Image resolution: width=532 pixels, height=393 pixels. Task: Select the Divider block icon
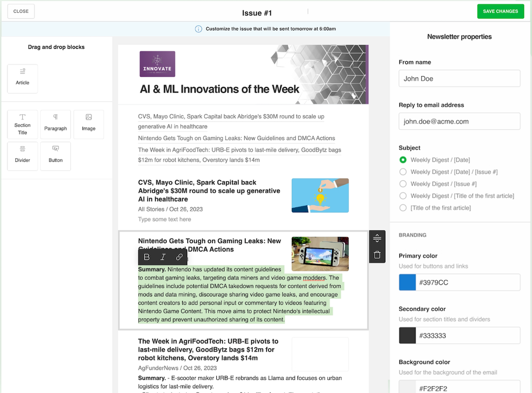click(x=22, y=156)
